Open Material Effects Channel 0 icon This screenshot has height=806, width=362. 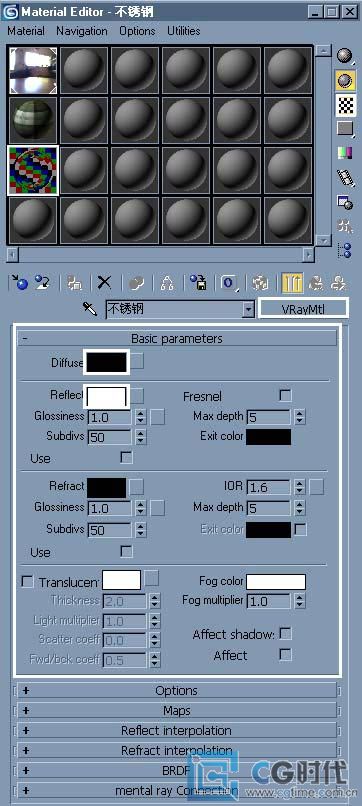pos(230,283)
